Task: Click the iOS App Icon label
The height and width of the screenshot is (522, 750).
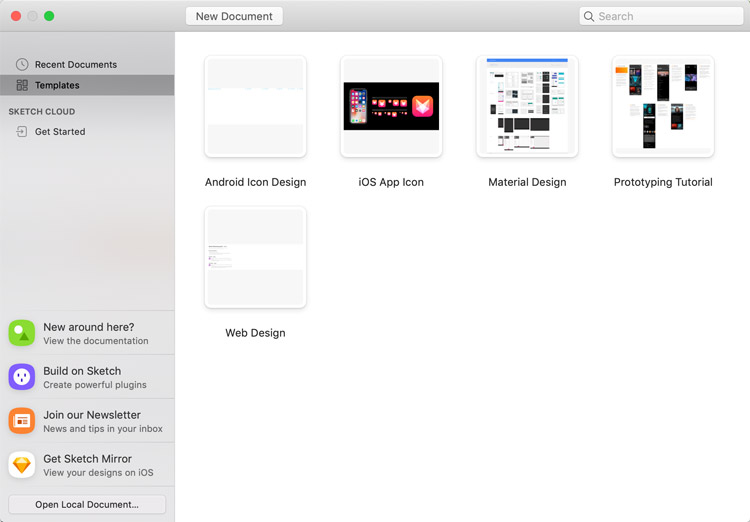Action: pyautogui.click(x=391, y=182)
